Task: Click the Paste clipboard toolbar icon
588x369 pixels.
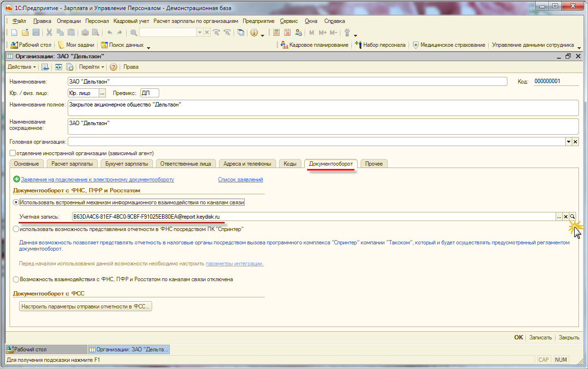Action: (71, 32)
